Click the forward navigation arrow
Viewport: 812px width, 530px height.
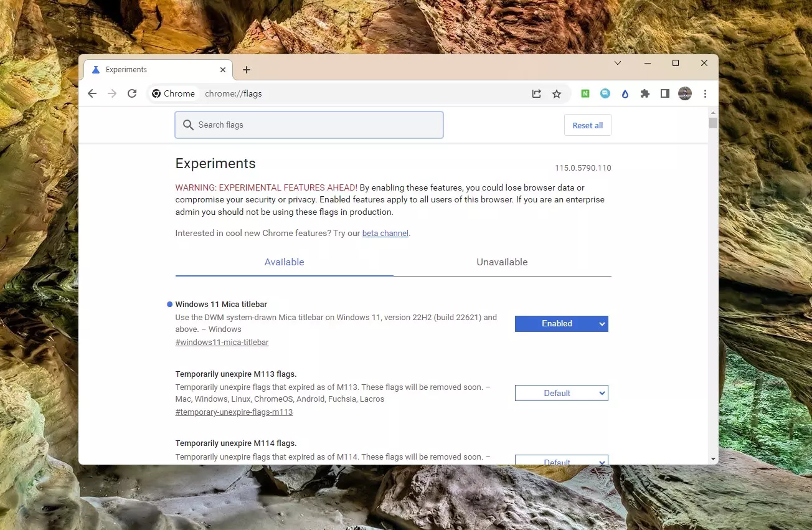(112, 93)
